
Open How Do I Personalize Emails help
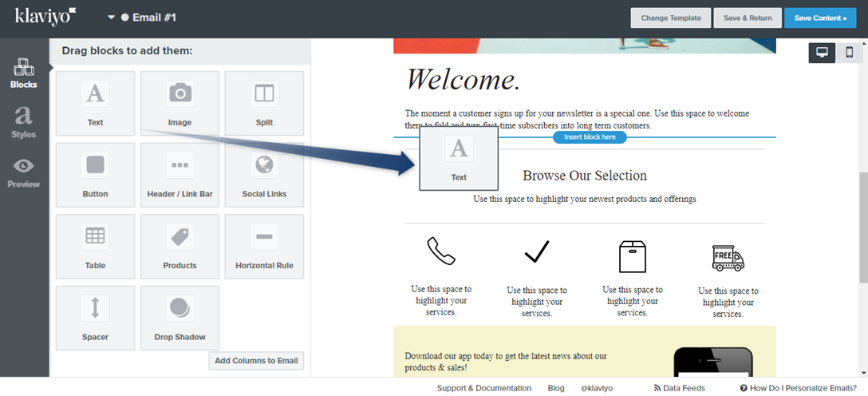(799, 388)
